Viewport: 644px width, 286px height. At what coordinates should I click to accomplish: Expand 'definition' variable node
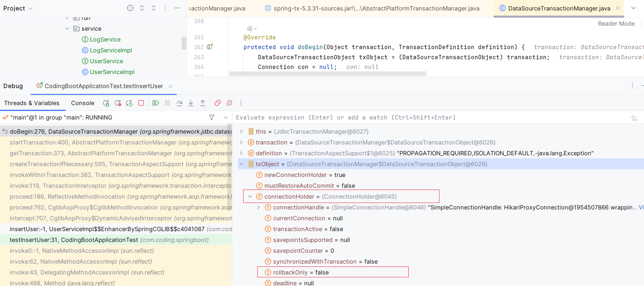point(241,153)
